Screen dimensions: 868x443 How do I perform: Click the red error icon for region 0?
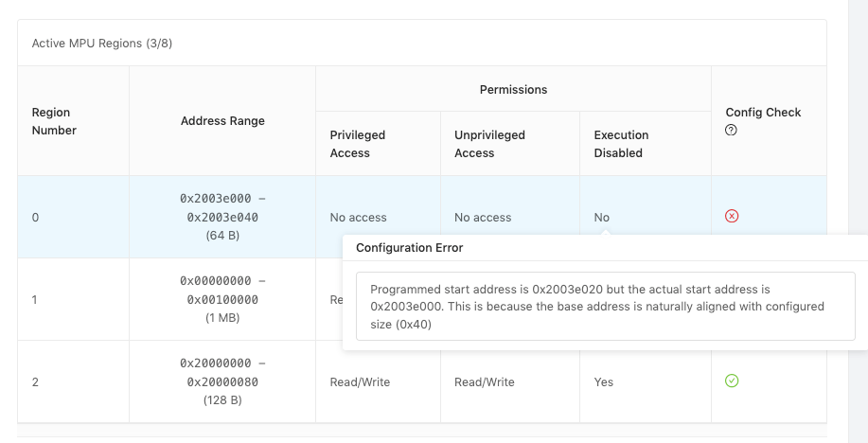tap(732, 216)
